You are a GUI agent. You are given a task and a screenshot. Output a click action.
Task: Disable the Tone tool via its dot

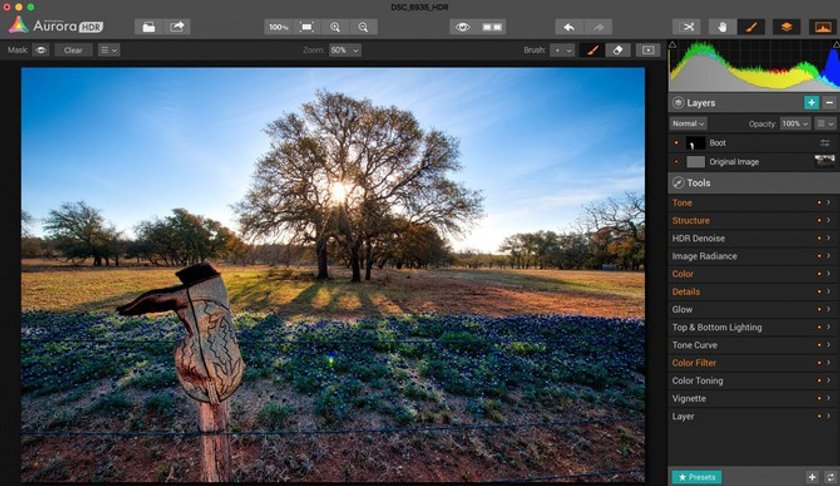[x=819, y=203]
